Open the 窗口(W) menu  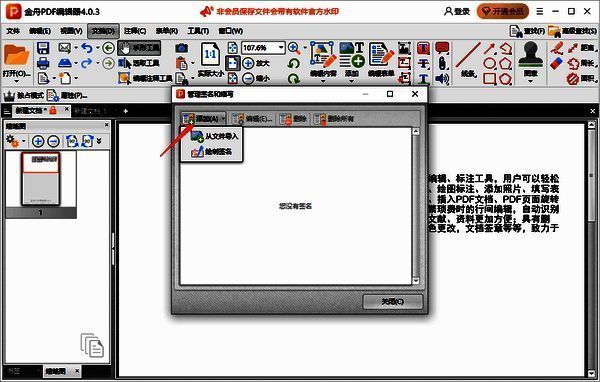(230, 31)
